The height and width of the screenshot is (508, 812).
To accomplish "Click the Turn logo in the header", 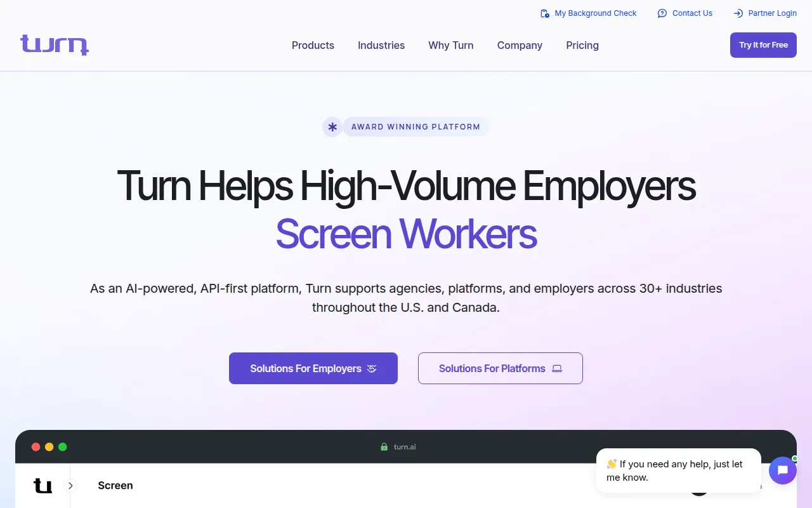I will (55, 45).
